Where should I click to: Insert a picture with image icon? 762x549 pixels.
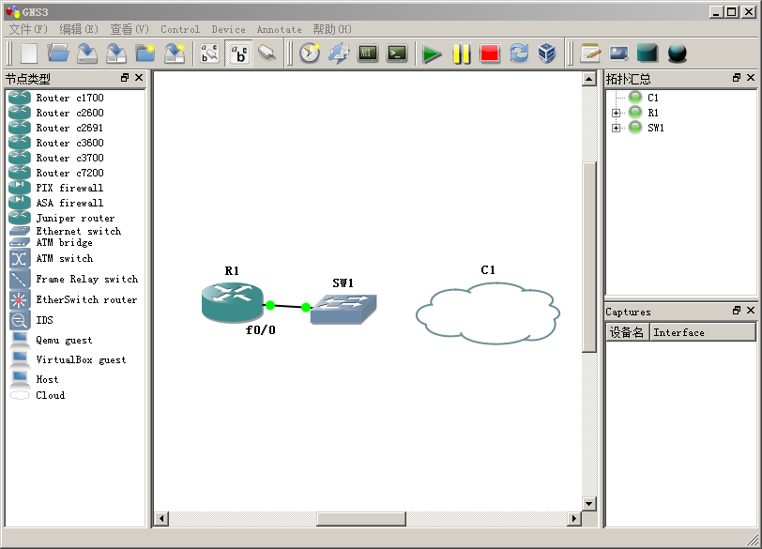click(619, 53)
